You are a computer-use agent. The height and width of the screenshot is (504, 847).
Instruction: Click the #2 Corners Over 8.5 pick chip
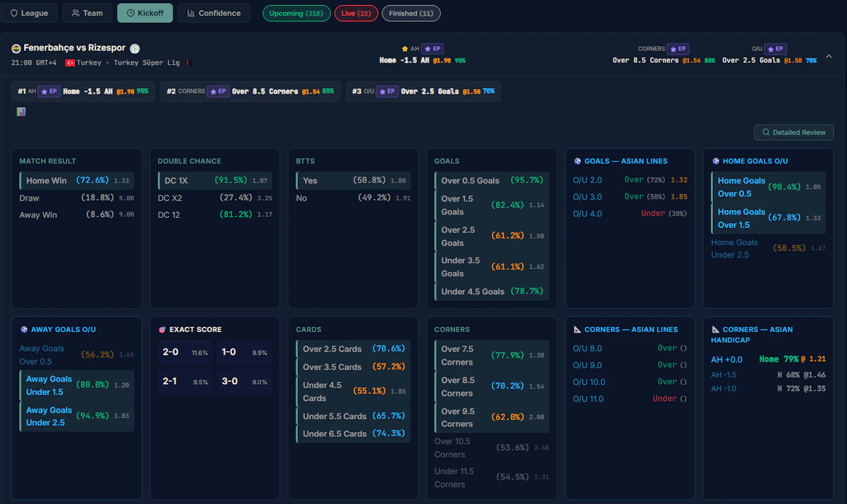(250, 91)
